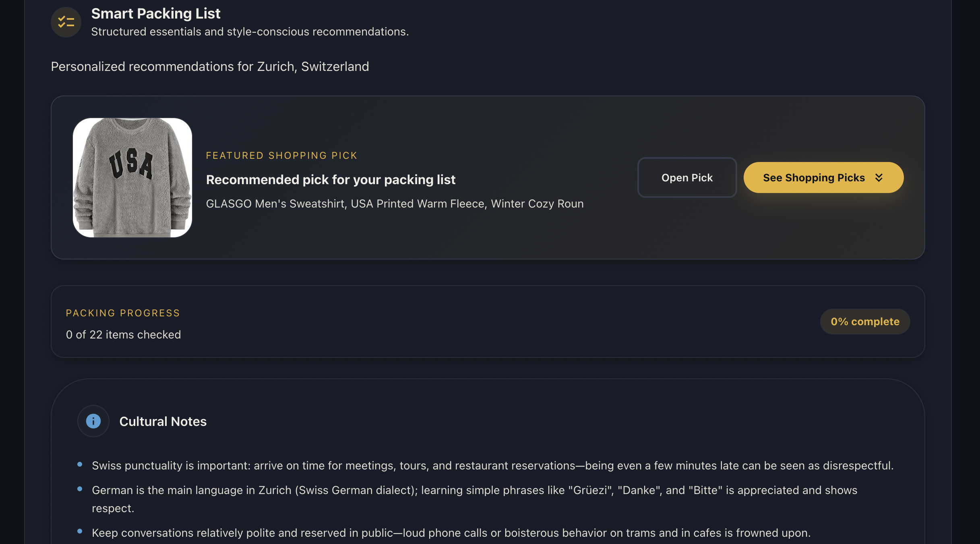This screenshot has width=980, height=544.
Task: Click the Swiss punctuality note text
Action: coord(492,466)
